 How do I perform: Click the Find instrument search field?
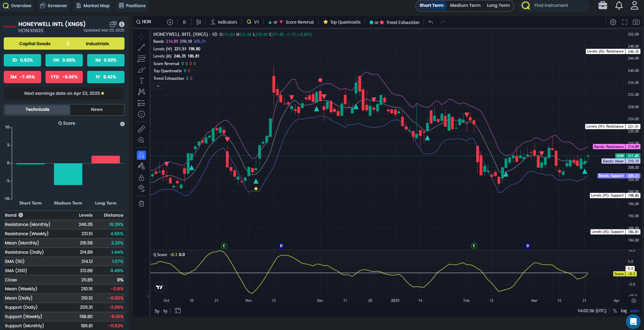[554, 5]
